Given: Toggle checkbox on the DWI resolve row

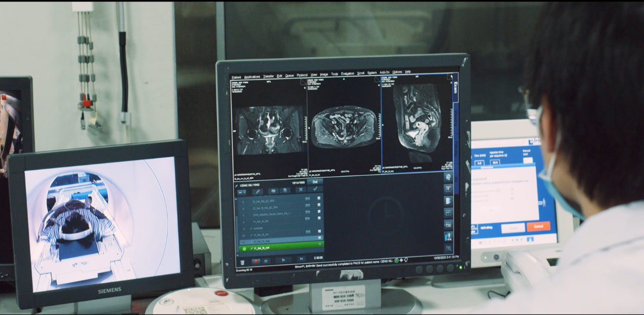Looking at the screenshot, I should pos(319,212).
